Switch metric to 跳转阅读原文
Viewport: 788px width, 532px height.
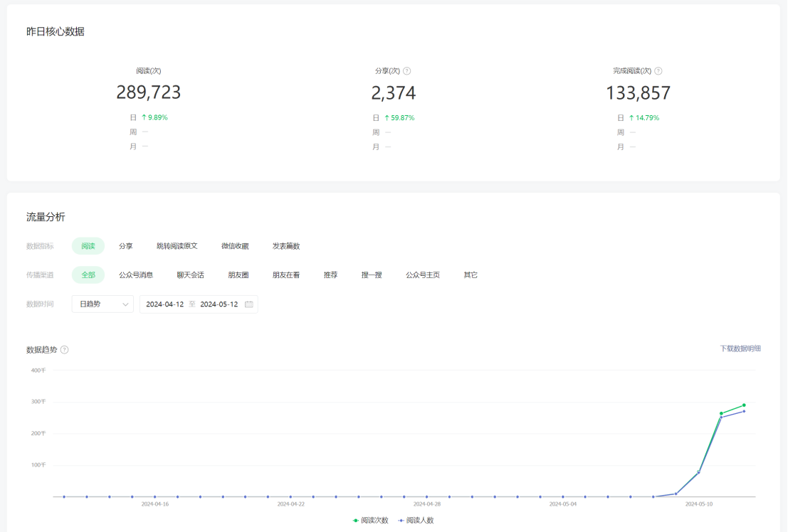tap(177, 246)
